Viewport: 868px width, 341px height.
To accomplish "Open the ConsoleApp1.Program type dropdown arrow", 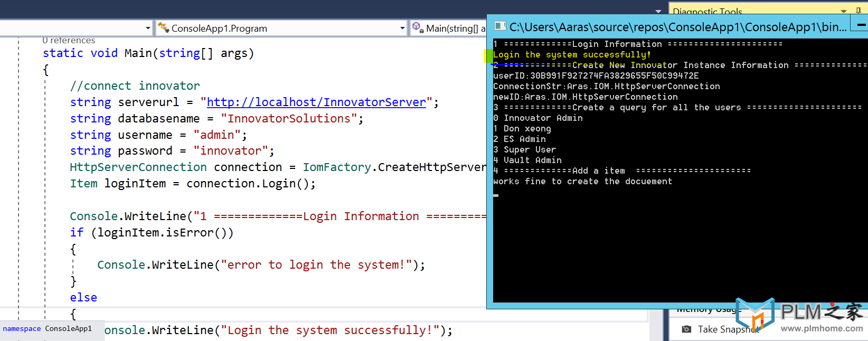I will [x=402, y=29].
